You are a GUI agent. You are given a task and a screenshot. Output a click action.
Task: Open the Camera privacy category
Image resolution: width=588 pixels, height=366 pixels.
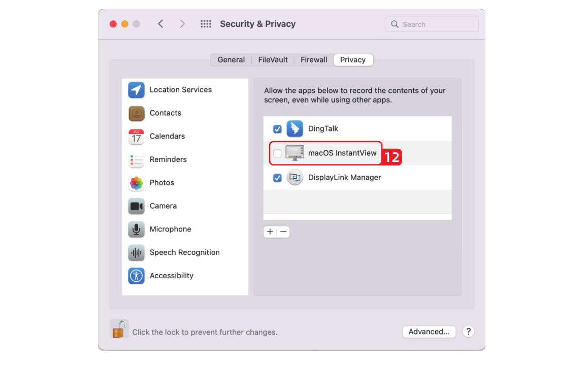click(163, 206)
